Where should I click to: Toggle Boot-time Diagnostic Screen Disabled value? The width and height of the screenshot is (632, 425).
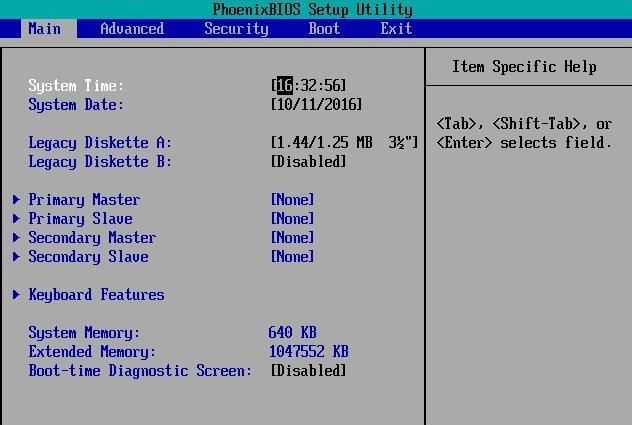pyautogui.click(x=308, y=371)
